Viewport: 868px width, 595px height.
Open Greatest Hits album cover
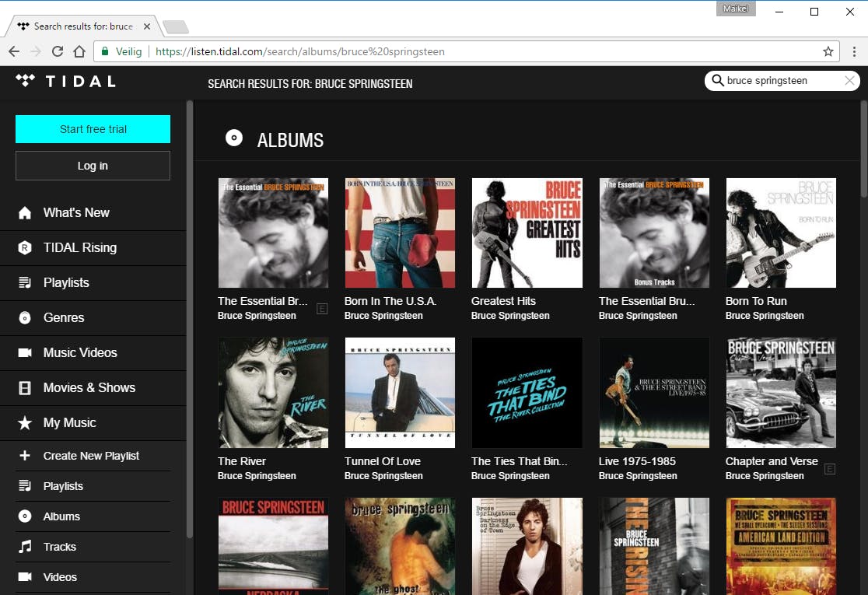point(527,233)
